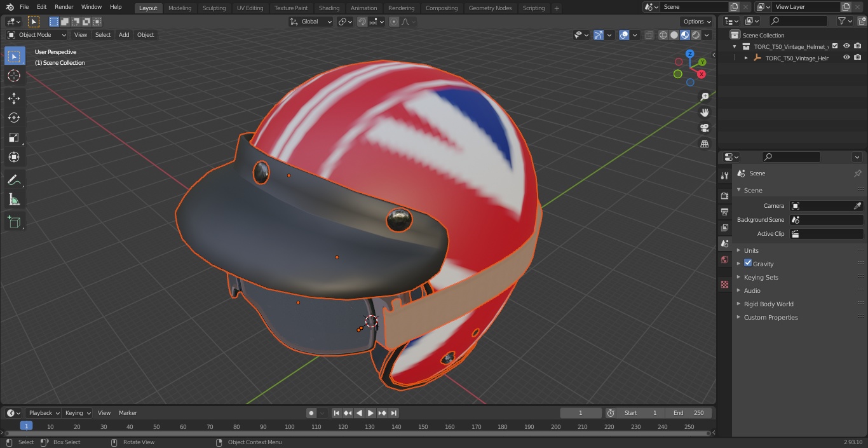This screenshot has width=868, height=448.
Task: Open World properties tab
Action: tap(724, 259)
